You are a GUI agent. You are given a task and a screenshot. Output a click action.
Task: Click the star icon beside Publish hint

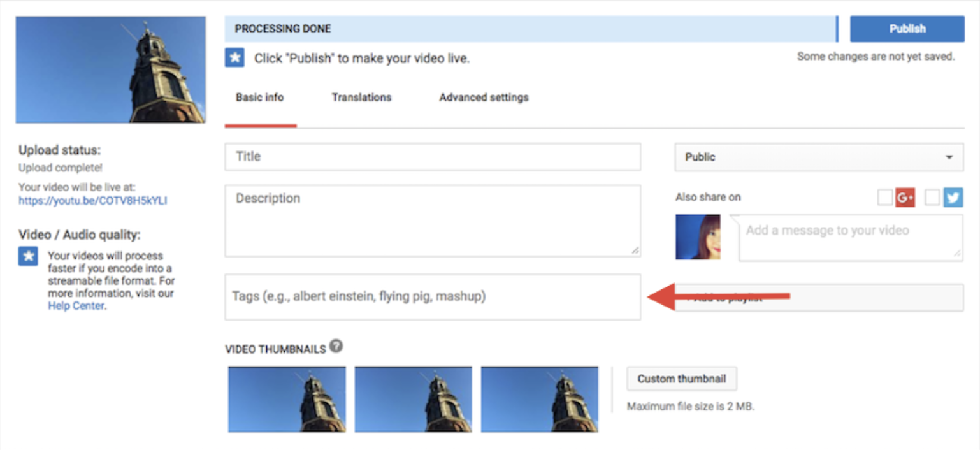tap(235, 57)
